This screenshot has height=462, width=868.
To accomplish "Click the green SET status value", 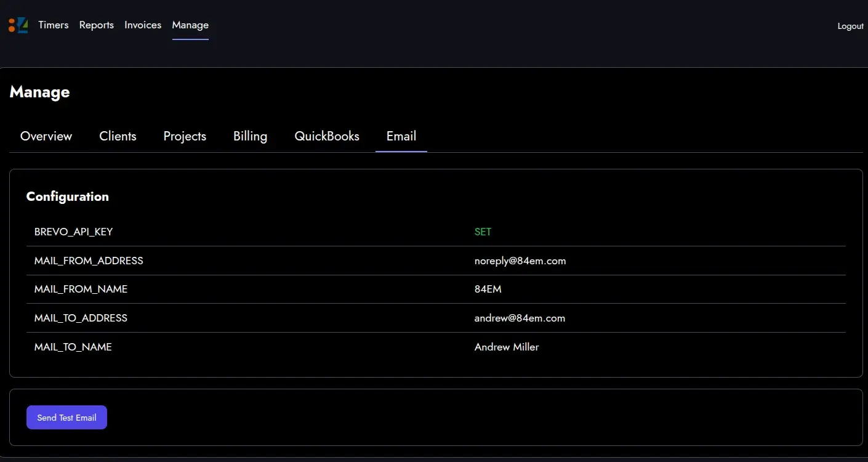I will [483, 232].
